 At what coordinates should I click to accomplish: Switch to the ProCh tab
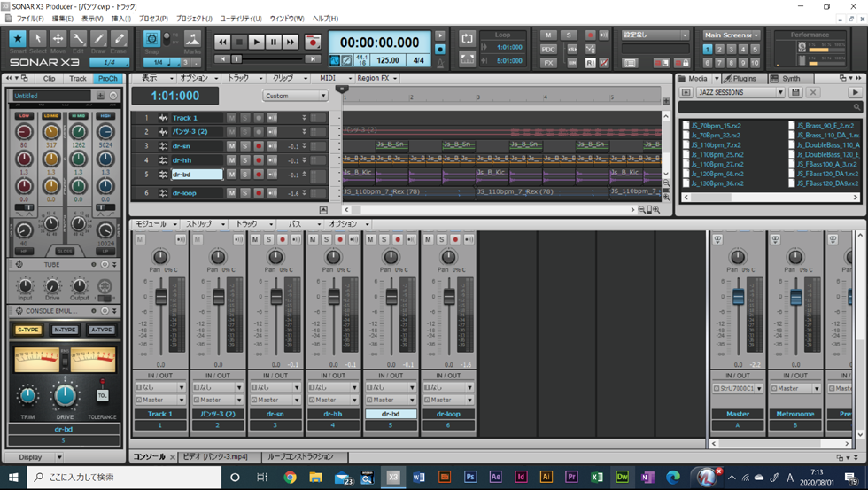tap(108, 79)
